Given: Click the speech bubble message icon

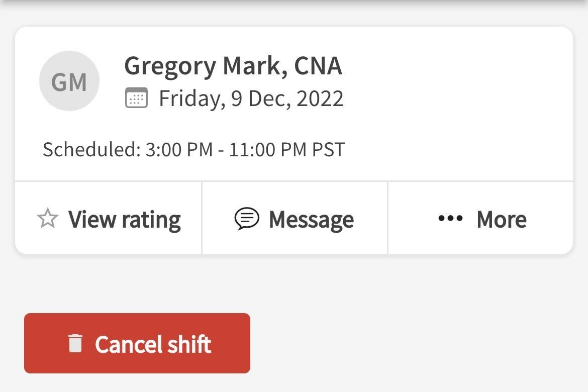Looking at the screenshot, I should click(247, 219).
